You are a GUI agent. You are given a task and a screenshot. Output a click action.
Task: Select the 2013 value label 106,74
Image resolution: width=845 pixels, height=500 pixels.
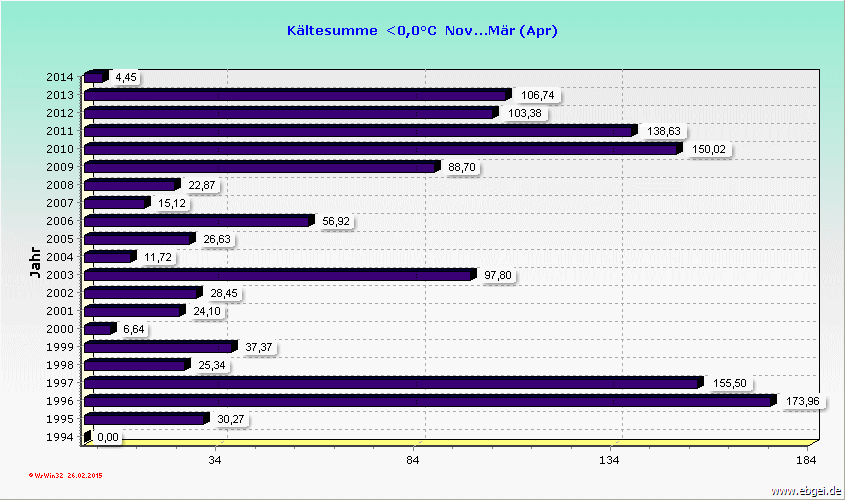(x=537, y=95)
